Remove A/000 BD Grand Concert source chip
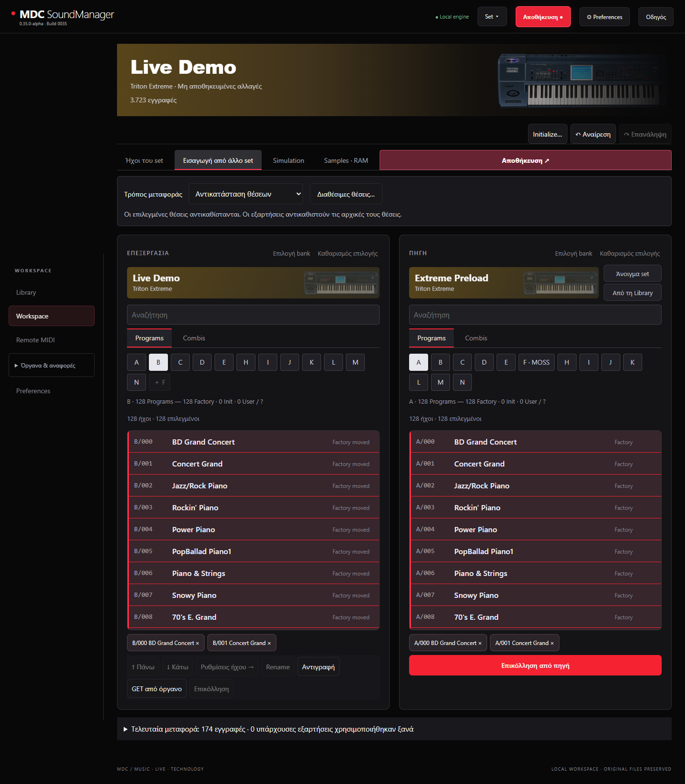Screen dimensions: 685x784 tap(480, 643)
